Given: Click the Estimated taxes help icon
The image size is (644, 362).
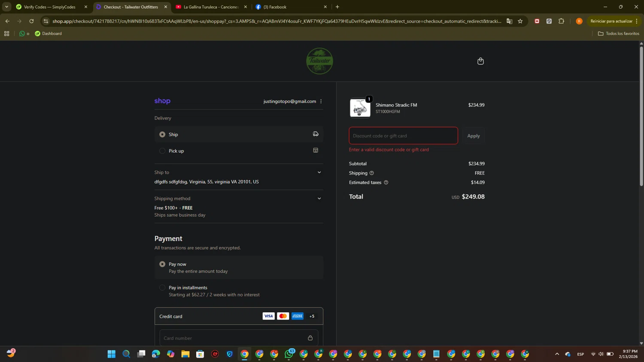Looking at the screenshot, I should [386, 182].
